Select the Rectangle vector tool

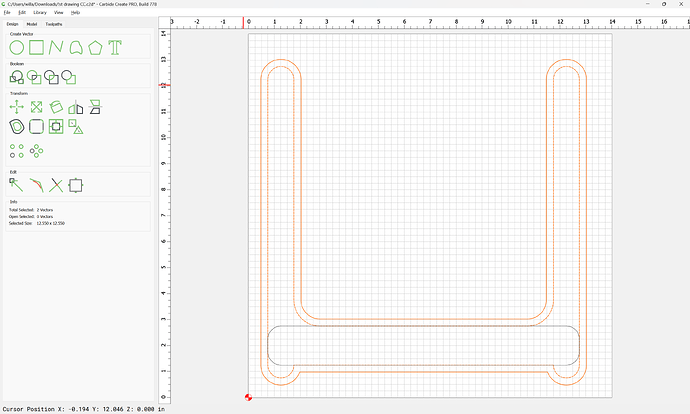coord(37,48)
